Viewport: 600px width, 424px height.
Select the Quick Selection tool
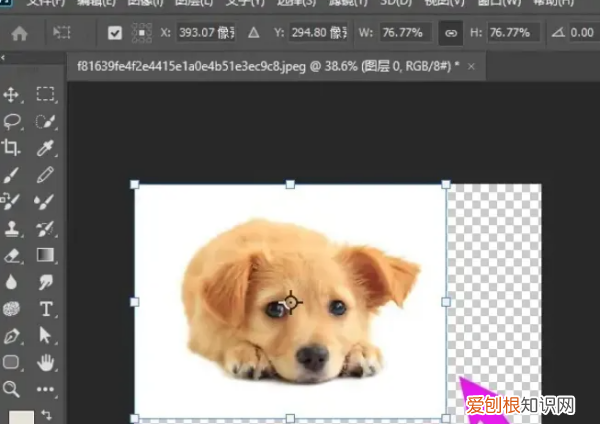tap(45, 122)
